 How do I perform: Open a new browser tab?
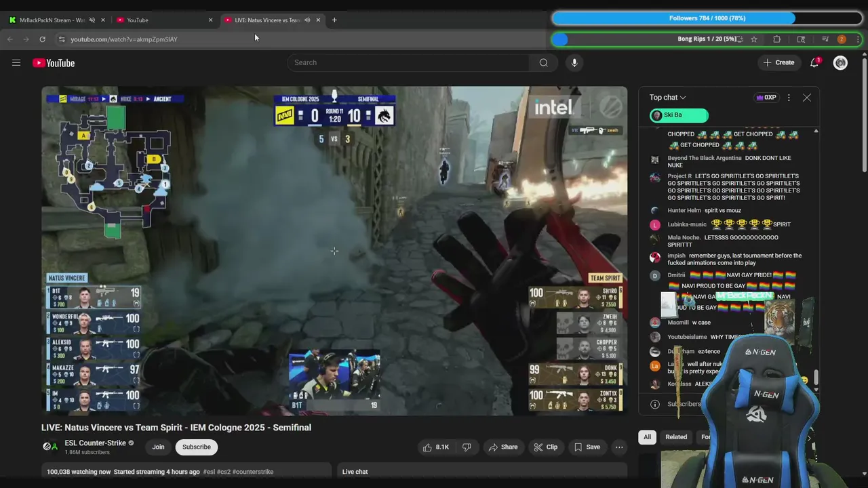[x=334, y=20]
